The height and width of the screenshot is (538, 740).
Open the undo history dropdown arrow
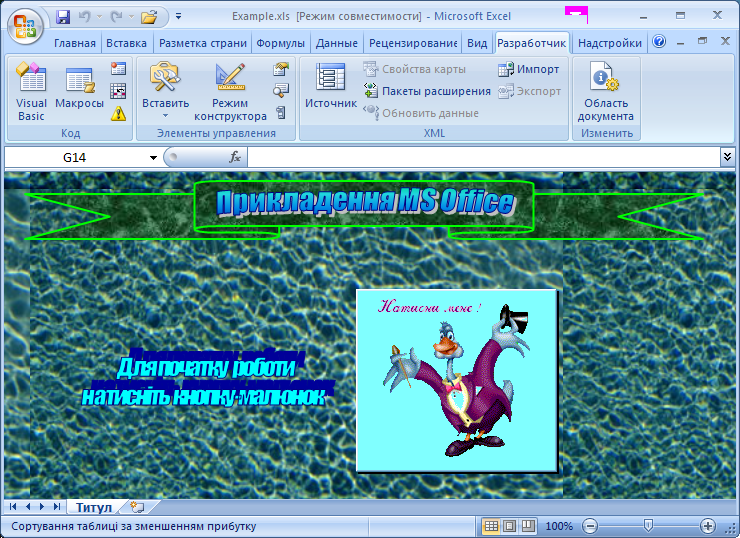pyautogui.click(x=99, y=17)
